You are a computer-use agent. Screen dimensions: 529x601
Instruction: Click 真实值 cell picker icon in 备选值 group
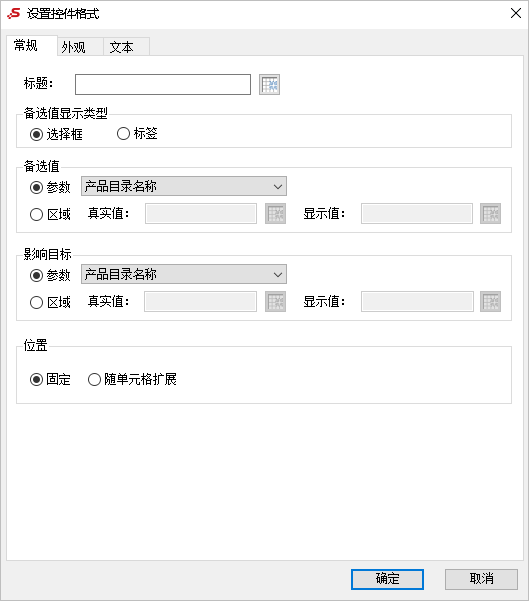click(x=276, y=213)
